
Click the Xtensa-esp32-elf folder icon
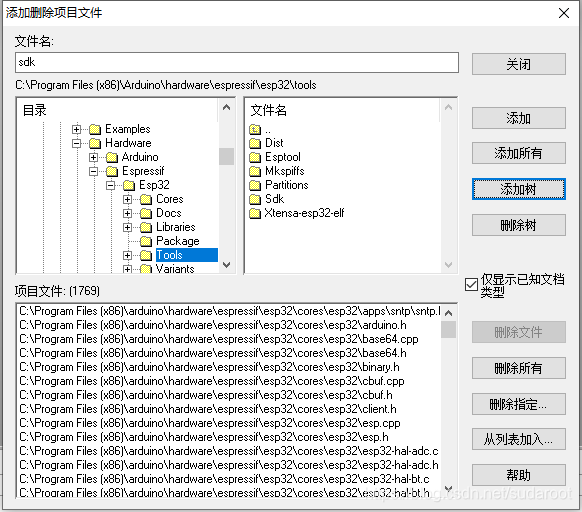coord(255,213)
